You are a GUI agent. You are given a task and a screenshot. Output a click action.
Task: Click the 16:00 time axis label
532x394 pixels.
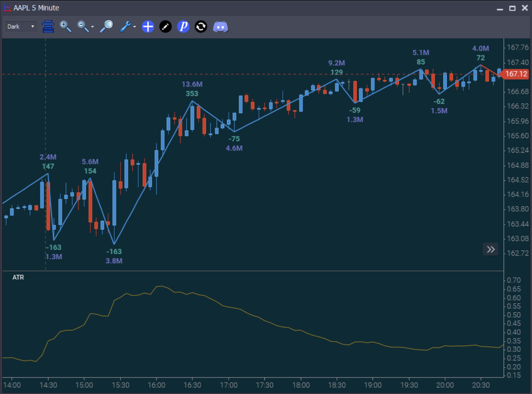[156, 385]
